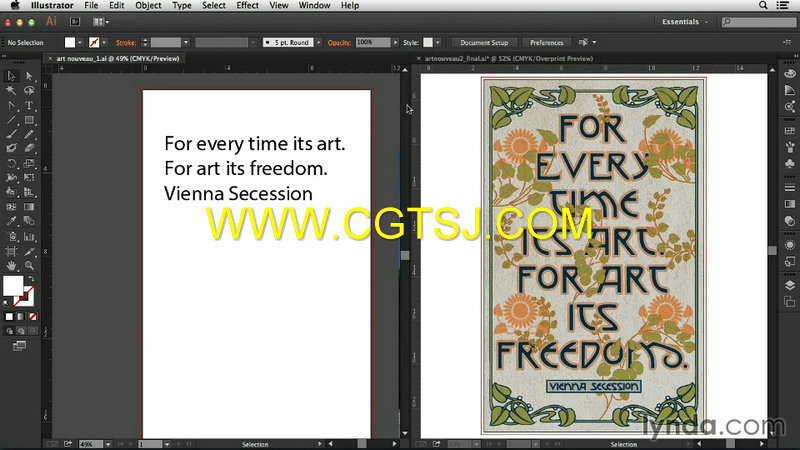The image size is (800, 450).
Task: Select the Blend tool
Action: click(x=29, y=221)
